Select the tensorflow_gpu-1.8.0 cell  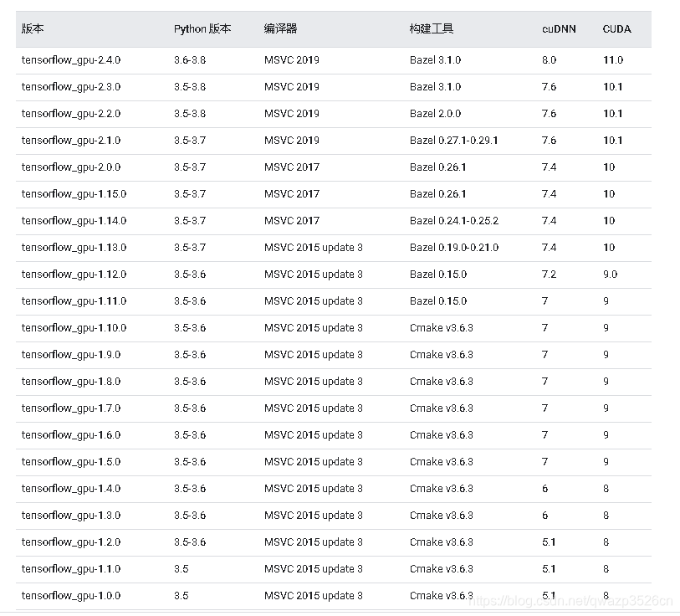pos(71,382)
